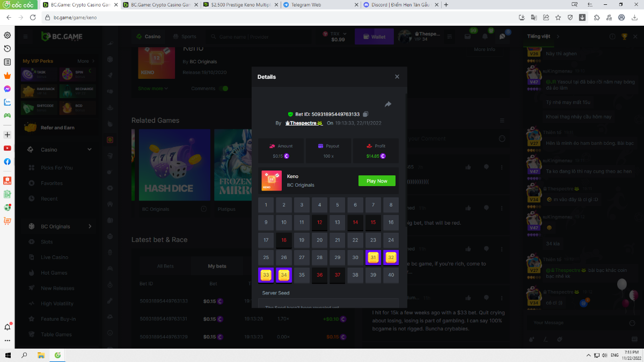Screen dimensions: 644x362
Task: Switch to the My bets tab
Action: point(217,266)
